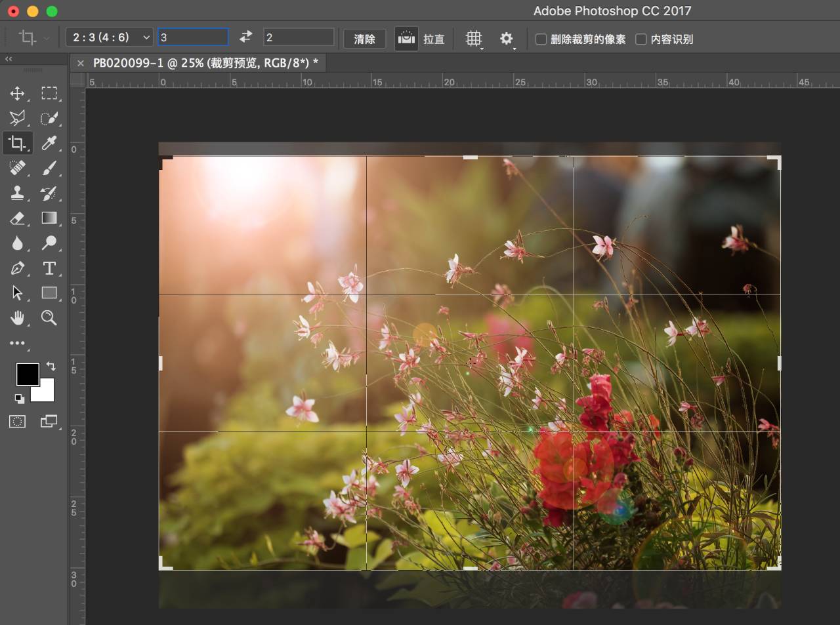Open the crop settings gear dropdown
Image resolution: width=840 pixels, height=625 pixels.
[x=507, y=39]
